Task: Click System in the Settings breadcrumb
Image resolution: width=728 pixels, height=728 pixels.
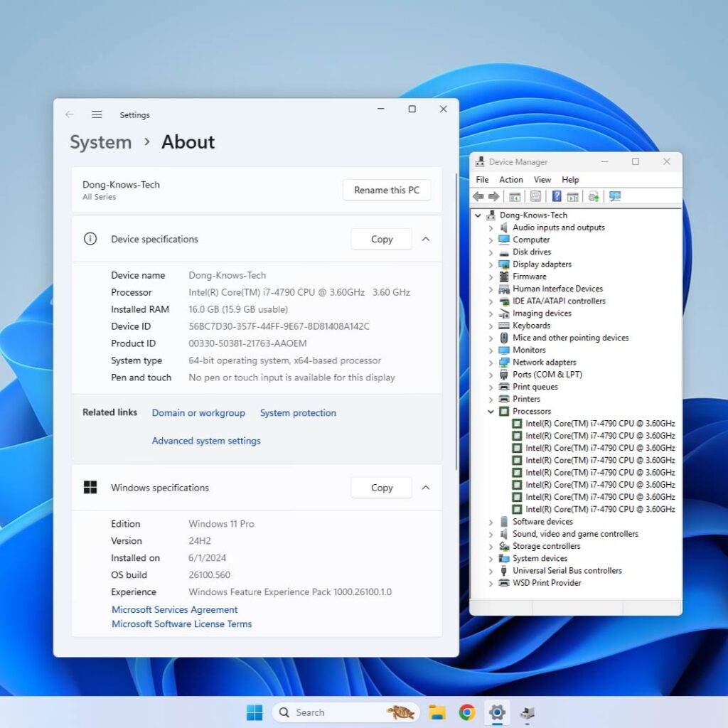Action: click(x=101, y=142)
